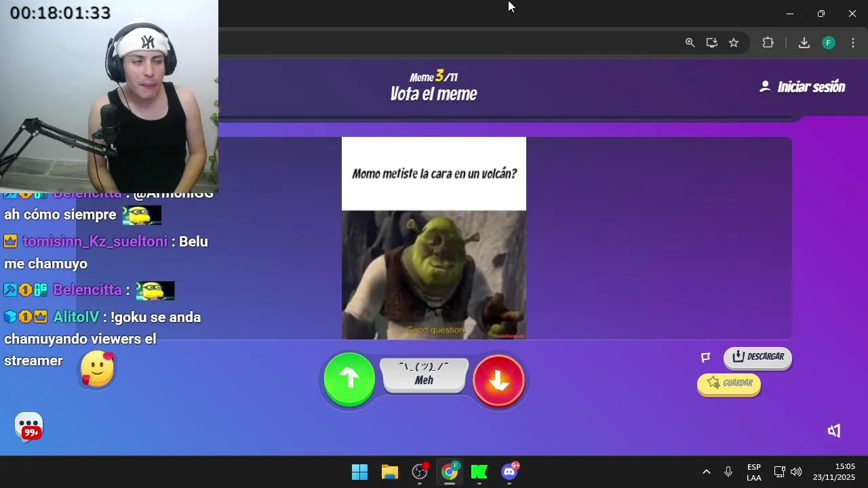
Task: Vote Meh on the meme
Action: 425,375
